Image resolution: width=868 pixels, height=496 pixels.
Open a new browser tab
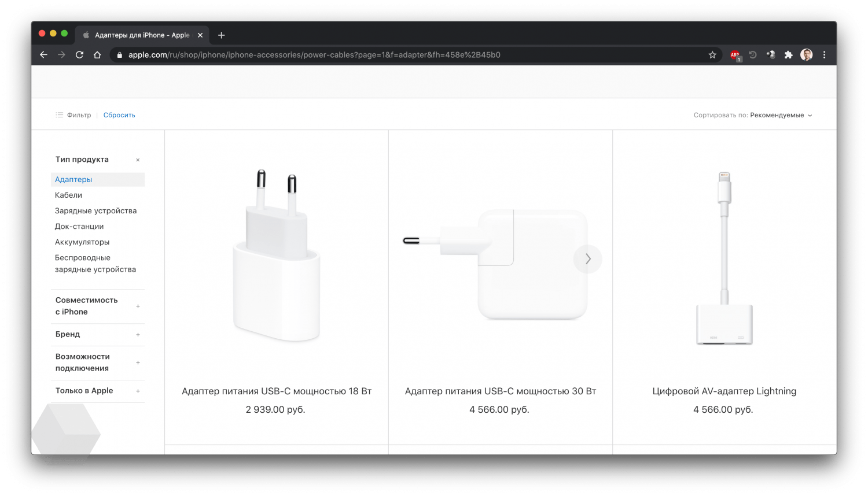tap(221, 35)
